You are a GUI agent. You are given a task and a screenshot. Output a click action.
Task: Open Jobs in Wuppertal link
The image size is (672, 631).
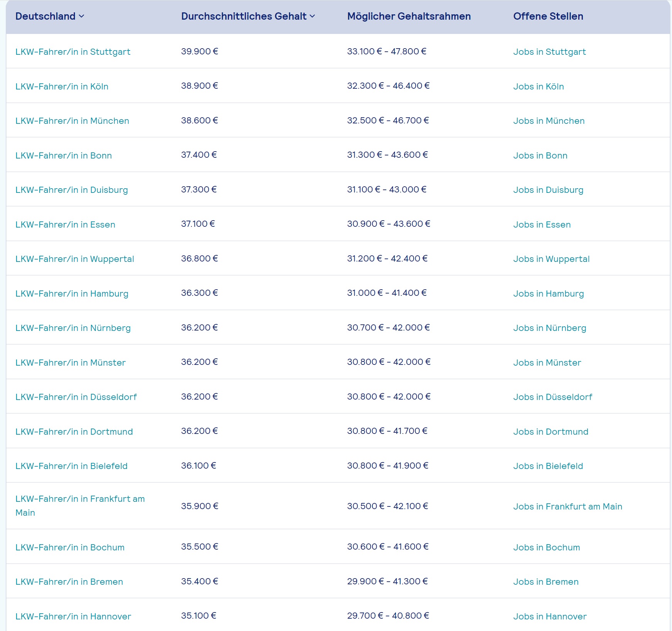pyautogui.click(x=551, y=259)
